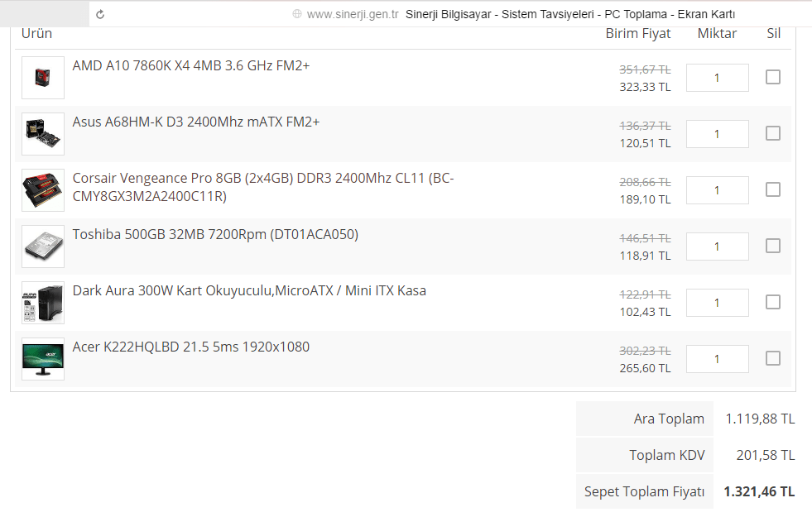The width and height of the screenshot is (812, 517).
Task: Open the Dark Aura 300W Kasa link
Action: [x=249, y=291]
